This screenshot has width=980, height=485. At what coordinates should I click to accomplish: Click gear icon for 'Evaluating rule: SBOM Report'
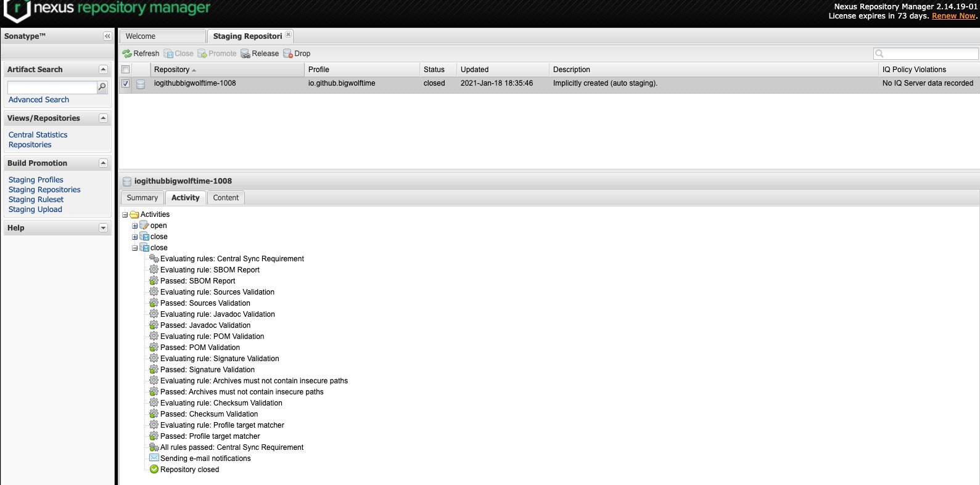click(154, 270)
